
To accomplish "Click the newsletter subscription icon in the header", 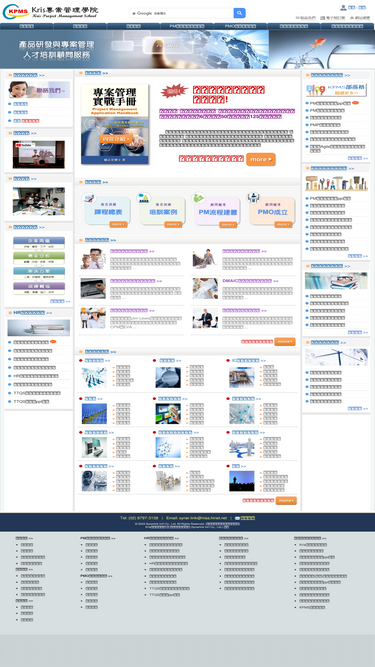I will [x=323, y=18].
